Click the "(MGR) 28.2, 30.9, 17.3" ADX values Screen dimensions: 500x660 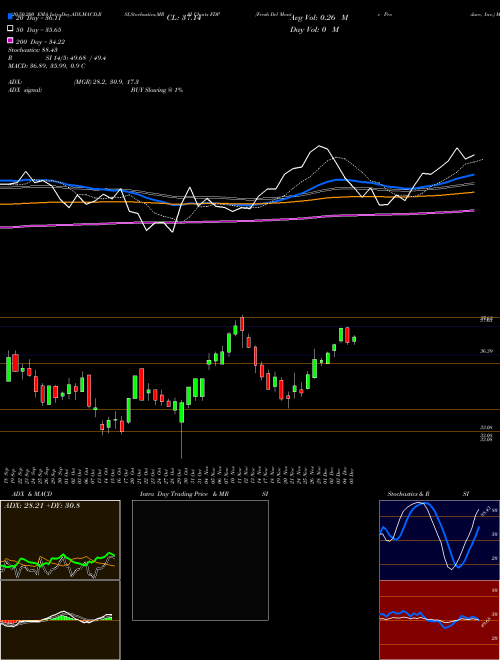point(106,82)
